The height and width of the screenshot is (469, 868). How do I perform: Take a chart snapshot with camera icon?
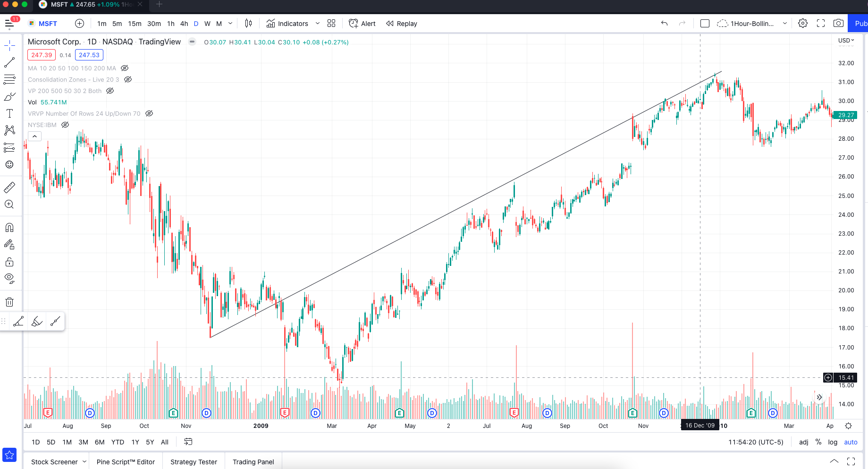(839, 23)
